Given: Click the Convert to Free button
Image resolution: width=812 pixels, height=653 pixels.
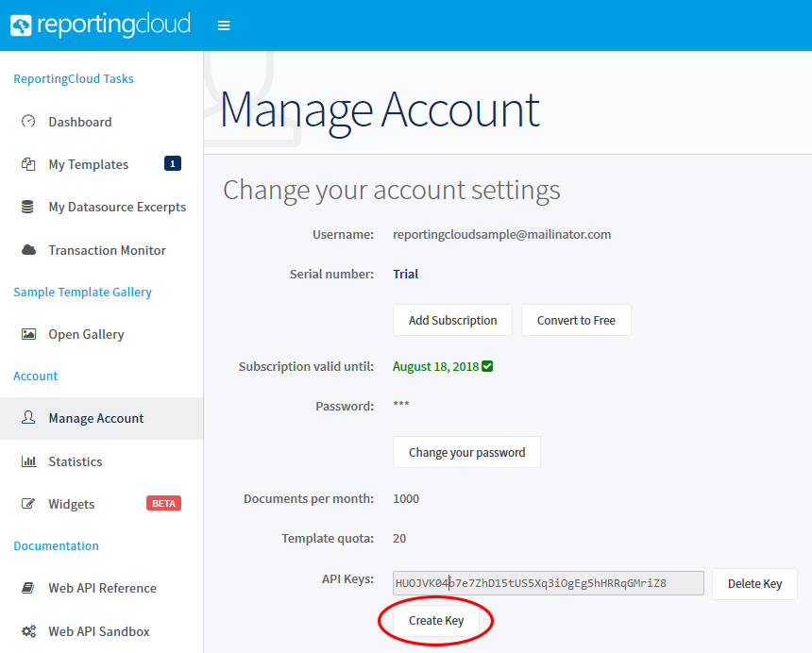Looking at the screenshot, I should 576,320.
